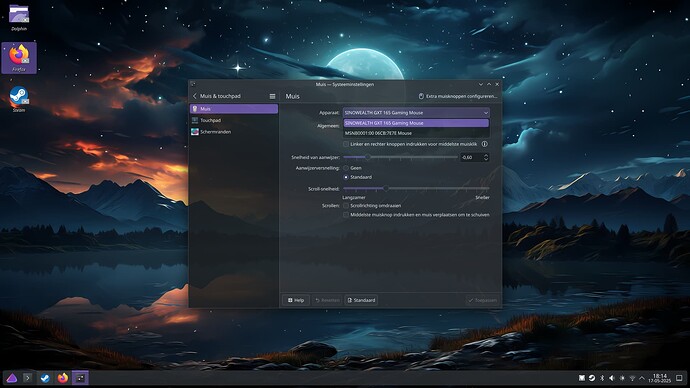Open the first tray icon beside Steam
Image resolution: width=690 pixels, height=388 pixels.
582,378
